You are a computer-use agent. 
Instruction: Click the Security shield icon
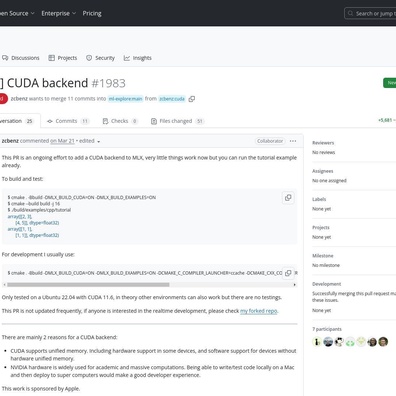pyautogui.click(x=89, y=58)
